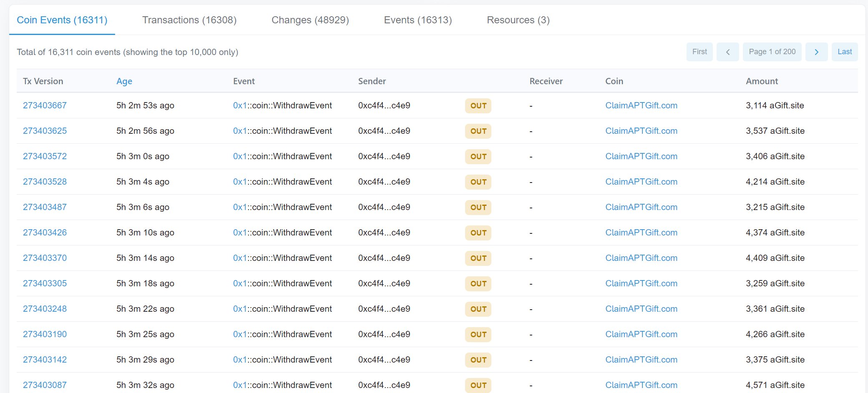The height and width of the screenshot is (393, 868).
Task: Open transaction version 273403142
Action: click(45, 360)
